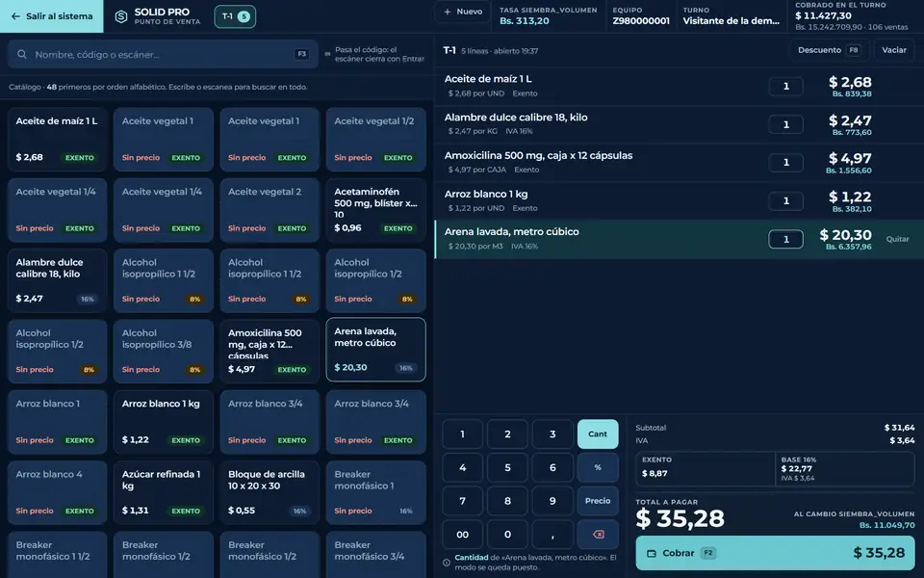The width and height of the screenshot is (924, 578).
Task: Add Arena lavada, metro cúbico product card
Action: tap(376, 350)
